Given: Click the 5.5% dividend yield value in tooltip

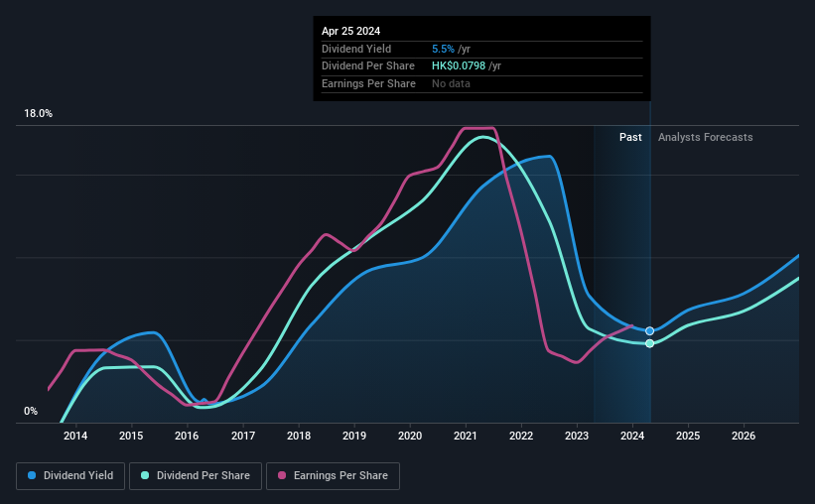Looking at the screenshot, I should tap(443, 49).
